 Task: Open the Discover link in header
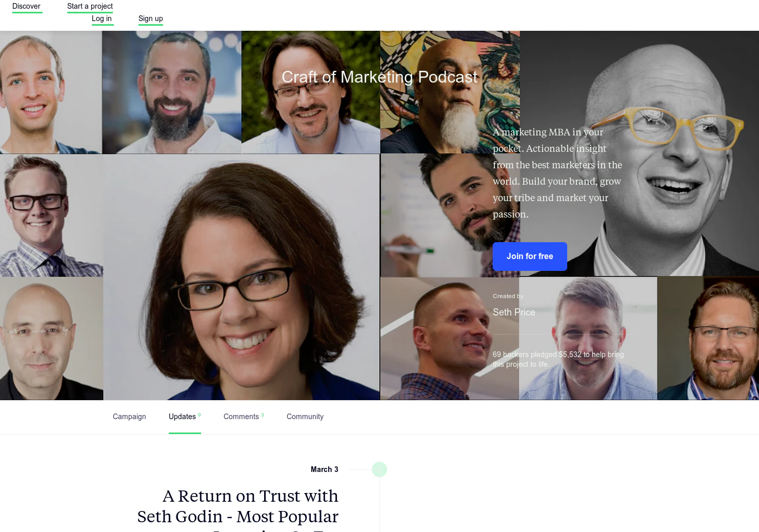coord(27,7)
